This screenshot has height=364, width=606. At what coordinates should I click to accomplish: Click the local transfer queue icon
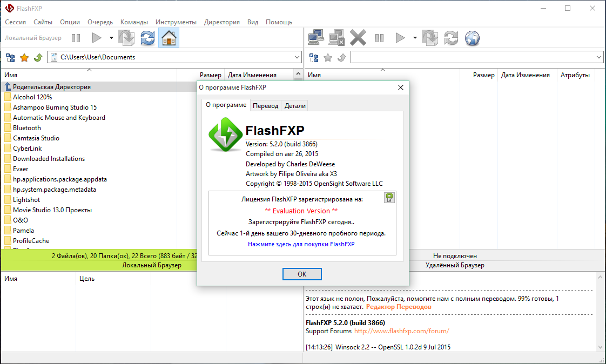[x=126, y=38]
